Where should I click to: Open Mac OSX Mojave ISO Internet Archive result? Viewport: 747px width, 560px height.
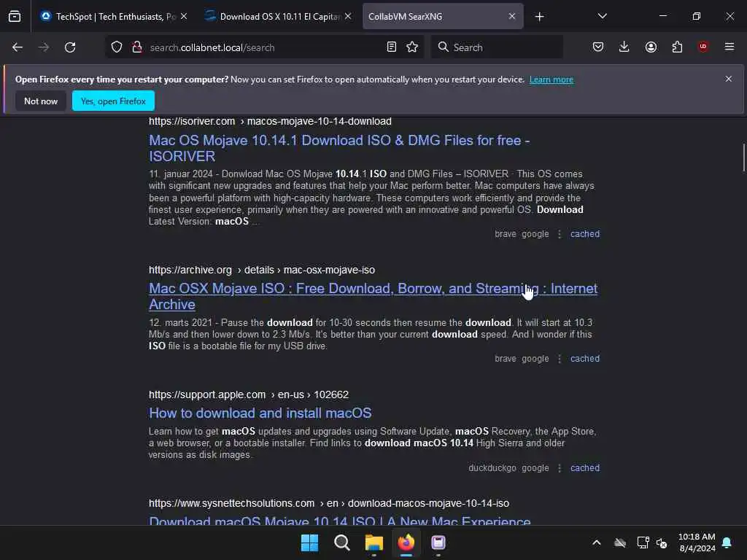tap(373, 296)
